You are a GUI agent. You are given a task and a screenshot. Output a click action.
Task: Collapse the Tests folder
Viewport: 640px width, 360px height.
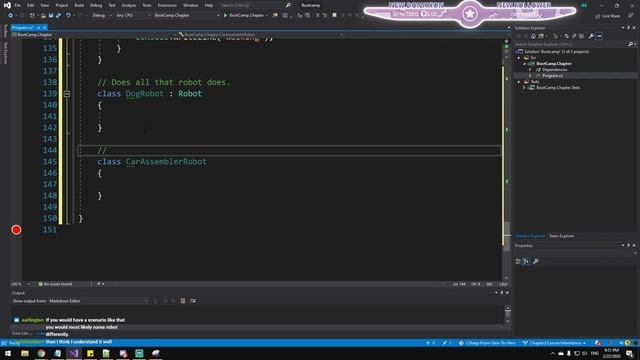pyautogui.click(x=519, y=82)
